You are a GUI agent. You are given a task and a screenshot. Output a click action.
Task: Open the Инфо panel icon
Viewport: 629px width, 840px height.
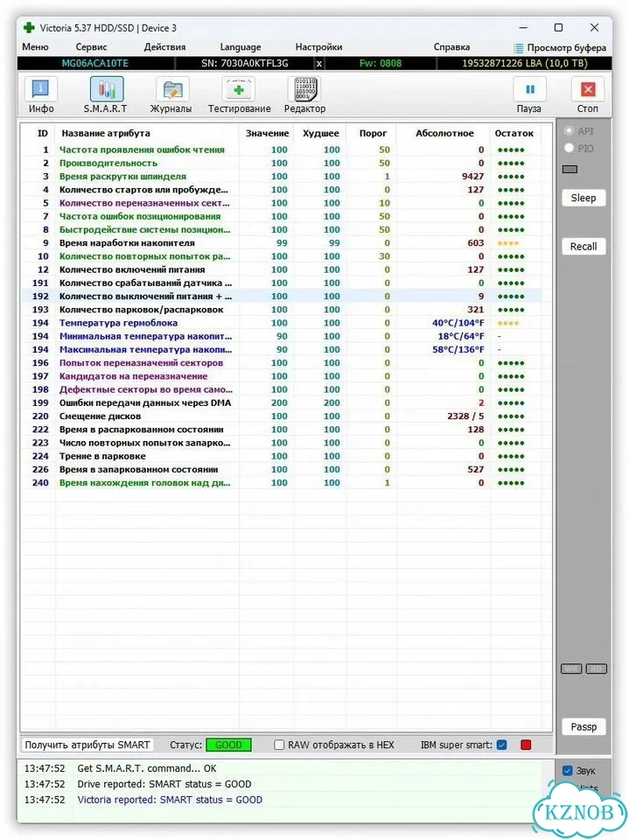41,89
